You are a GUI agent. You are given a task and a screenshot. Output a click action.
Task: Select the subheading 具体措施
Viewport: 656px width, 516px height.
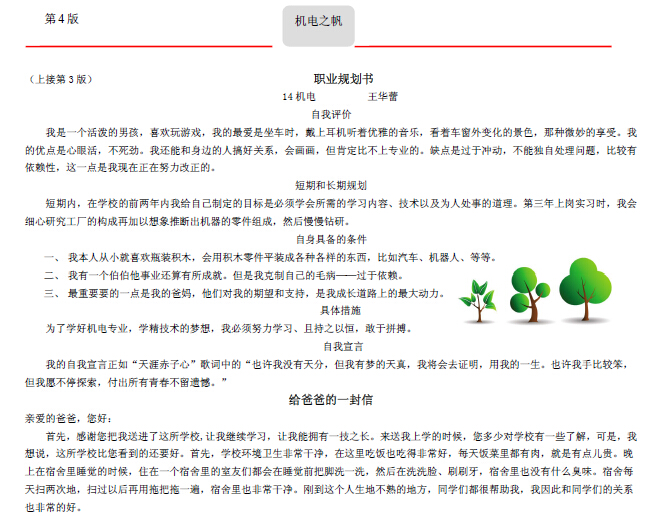pos(340,311)
